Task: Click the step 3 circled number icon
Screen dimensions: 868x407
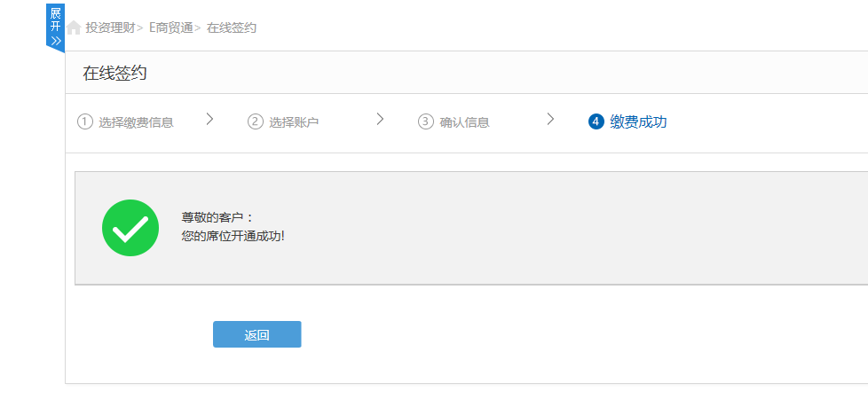Action: pos(426,121)
